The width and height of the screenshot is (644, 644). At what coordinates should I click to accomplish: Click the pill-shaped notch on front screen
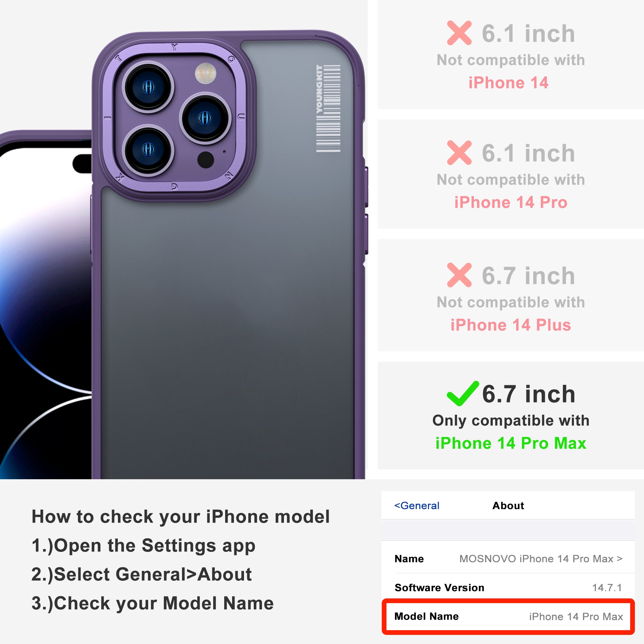click(x=82, y=164)
